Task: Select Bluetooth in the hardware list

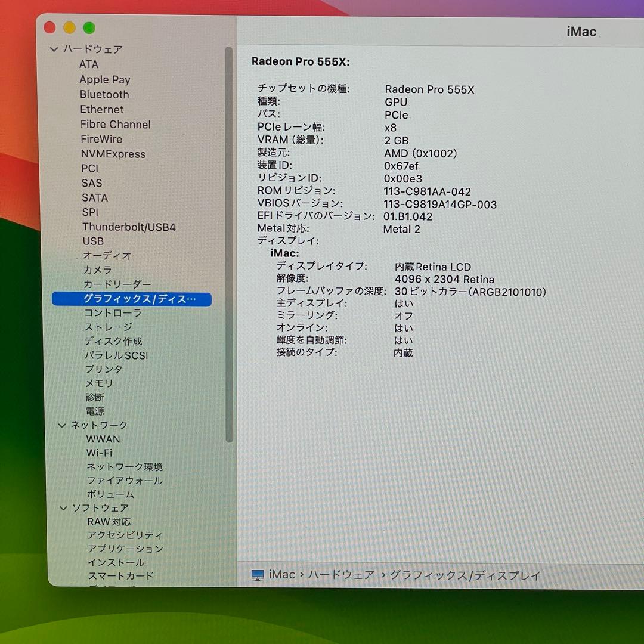Action: tap(104, 94)
